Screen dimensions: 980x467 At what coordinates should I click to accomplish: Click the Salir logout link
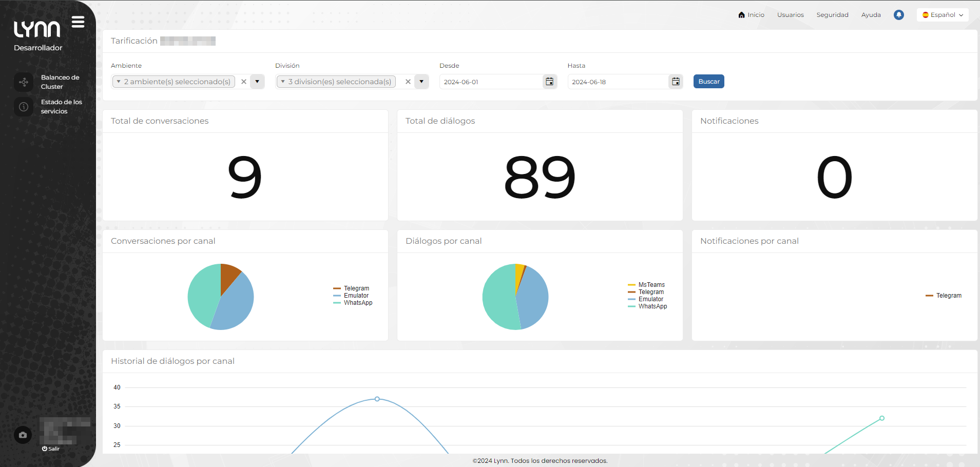(x=51, y=449)
